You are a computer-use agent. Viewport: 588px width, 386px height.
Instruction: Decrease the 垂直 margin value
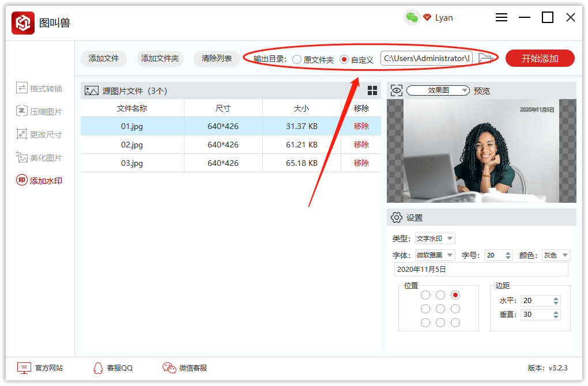556,317
